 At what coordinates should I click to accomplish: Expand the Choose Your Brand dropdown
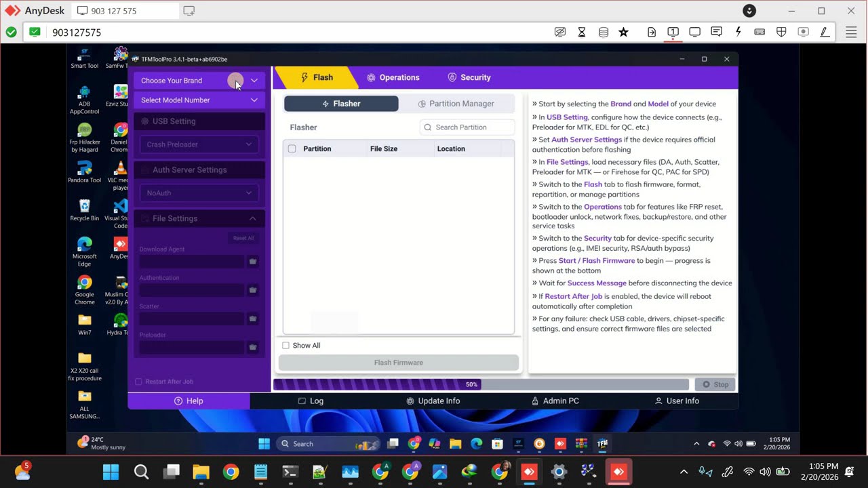click(x=199, y=81)
